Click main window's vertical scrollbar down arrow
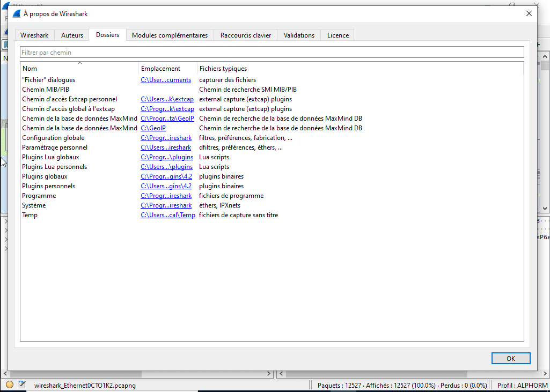The image size is (550, 392). click(x=545, y=208)
